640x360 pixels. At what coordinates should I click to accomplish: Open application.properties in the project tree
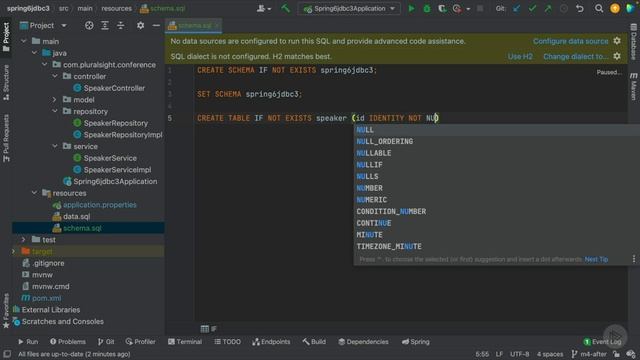click(100, 204)
